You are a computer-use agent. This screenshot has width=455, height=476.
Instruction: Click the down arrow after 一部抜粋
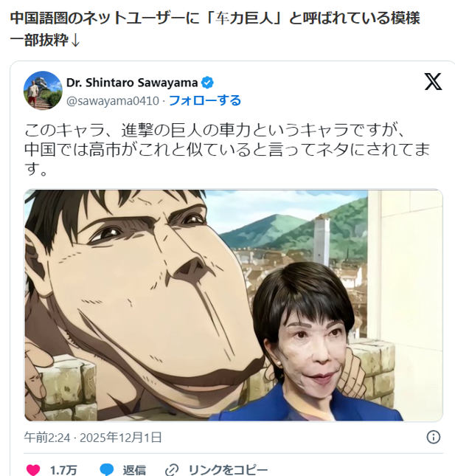(x=75, y=41)
